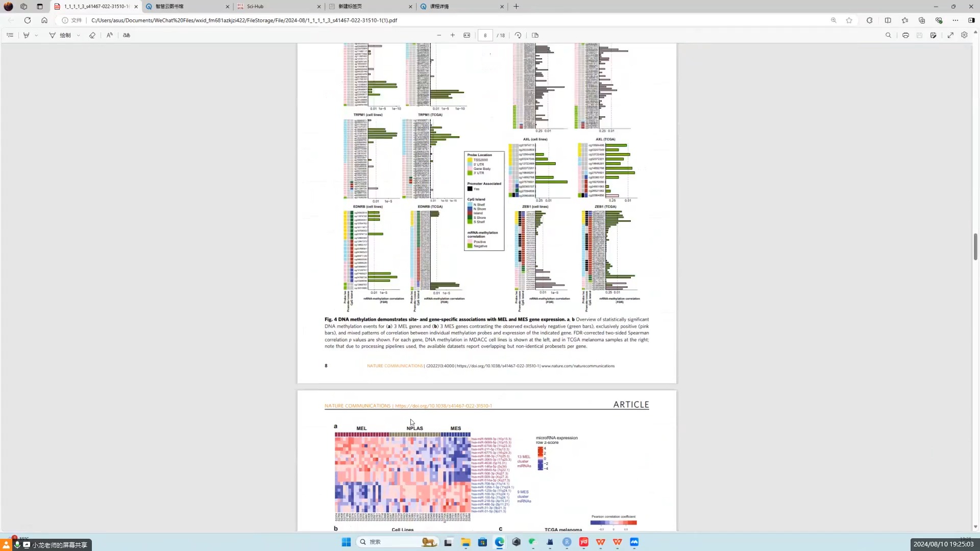The image size is (980, 551).
Task: Select the current PDF tab 1_1_1_1_3_s41467
Action: (x=95, y=7)
